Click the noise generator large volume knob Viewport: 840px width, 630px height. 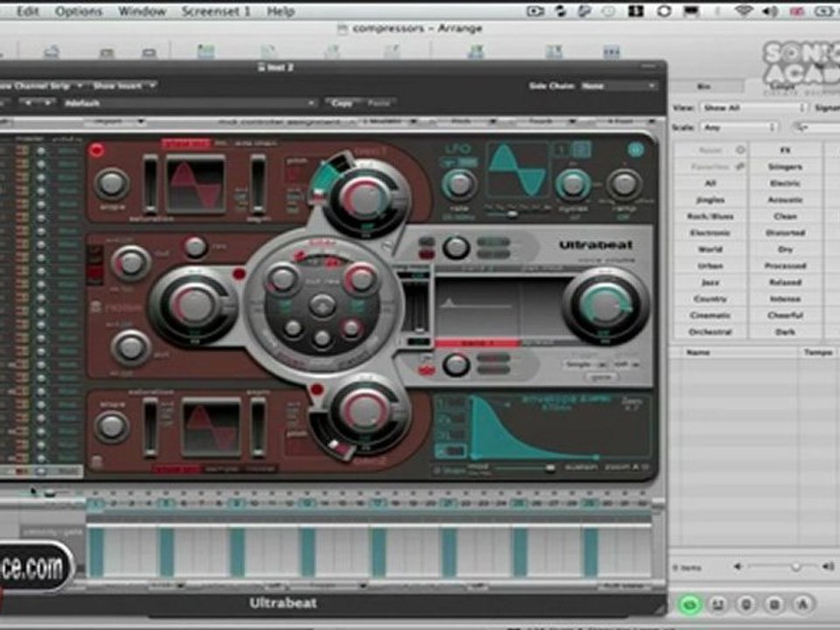195,305
